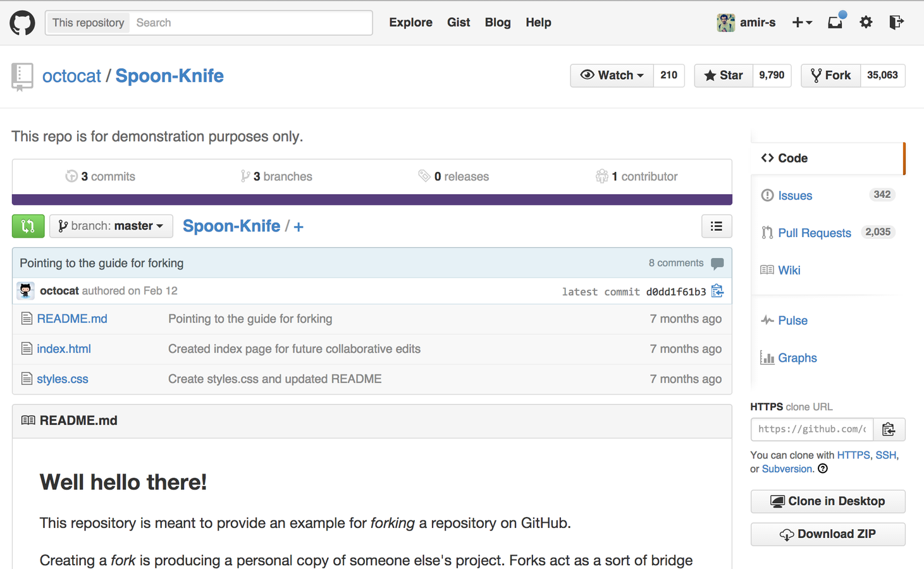Click the notifications inbox icon

coord(835,22)
